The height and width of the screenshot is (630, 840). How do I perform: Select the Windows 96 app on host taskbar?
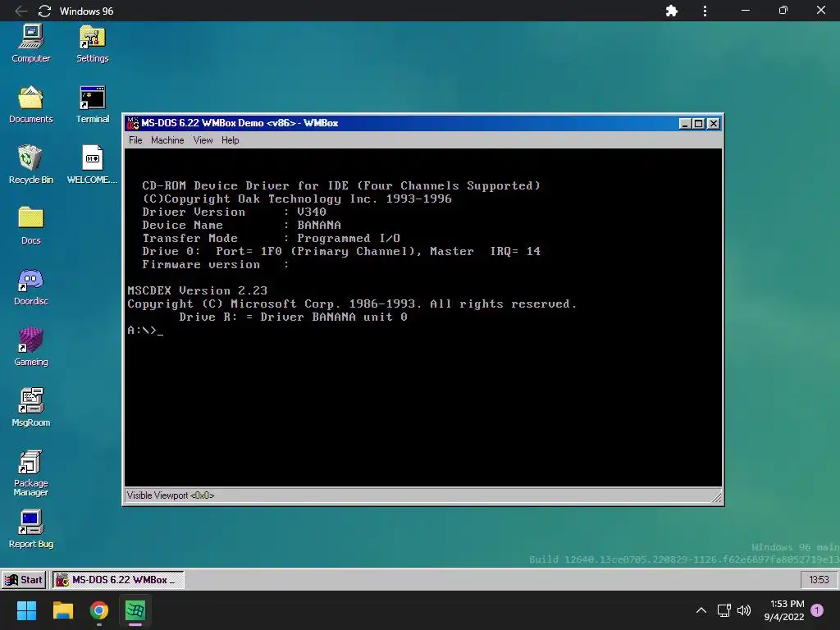point(135,610)
